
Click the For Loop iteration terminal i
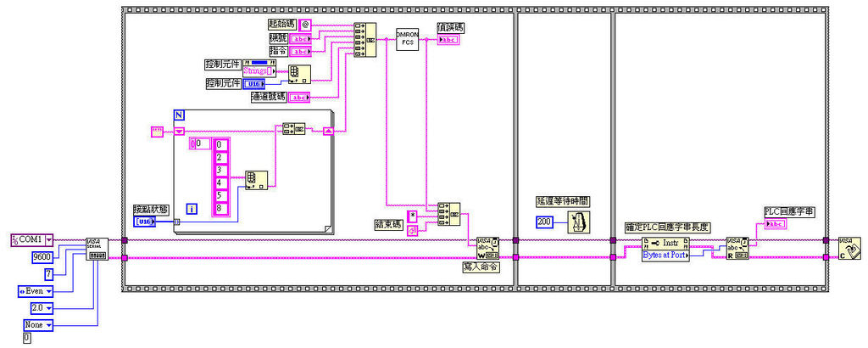pyautogui.click(x=192, y=209)
